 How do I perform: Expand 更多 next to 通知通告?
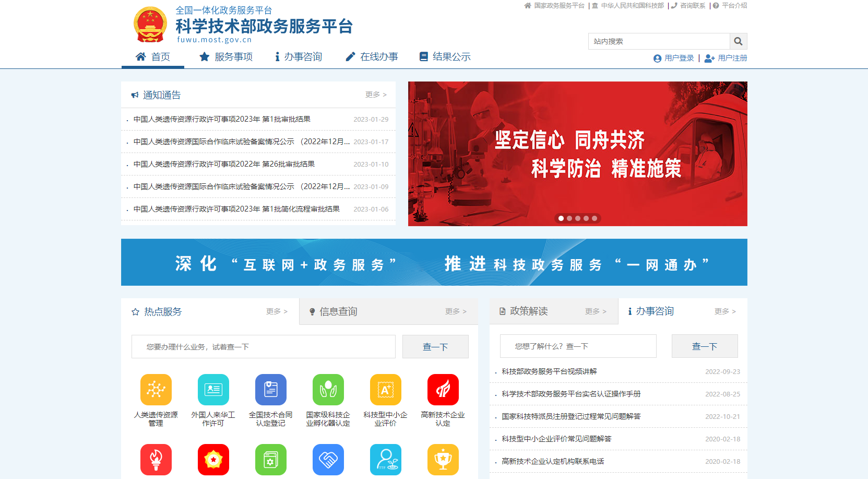pyautogui.click(x=375, y=95)
